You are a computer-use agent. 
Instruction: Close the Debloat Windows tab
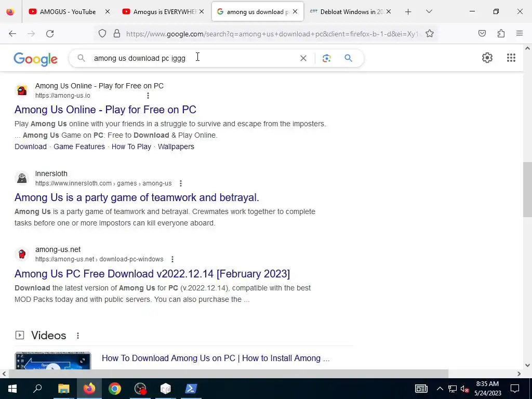pyautogui.click(x=389, y=11)
